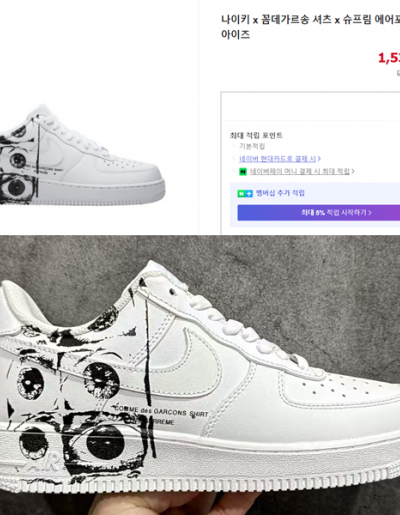Click the 멤버십 추가 적립 label
This screenshot has width=400, height=515.
[280, 193]
